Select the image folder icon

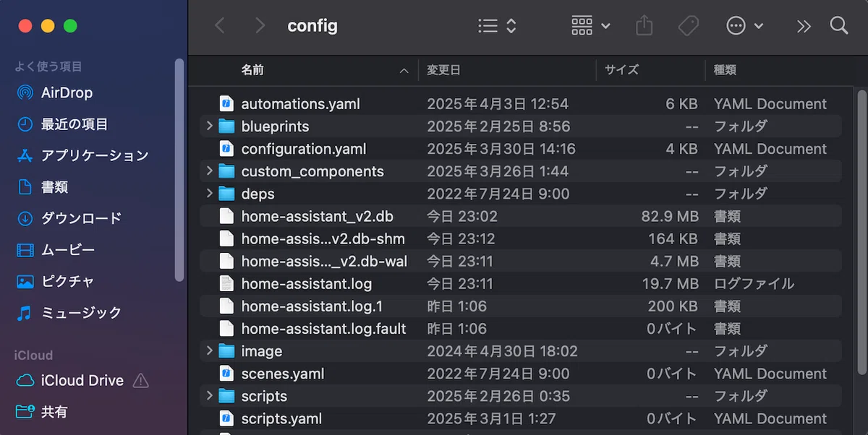tap(227, 351)
